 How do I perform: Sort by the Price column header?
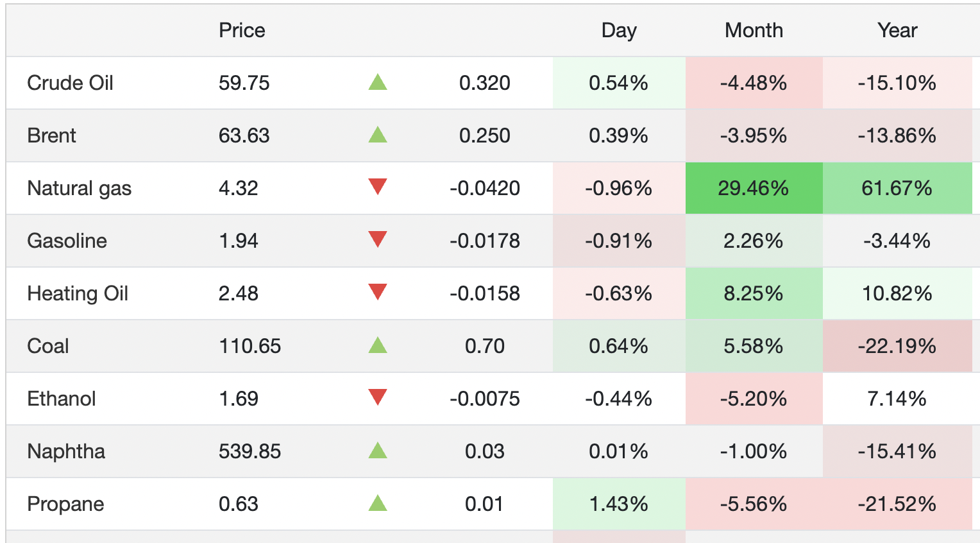[x=242, y=30]
